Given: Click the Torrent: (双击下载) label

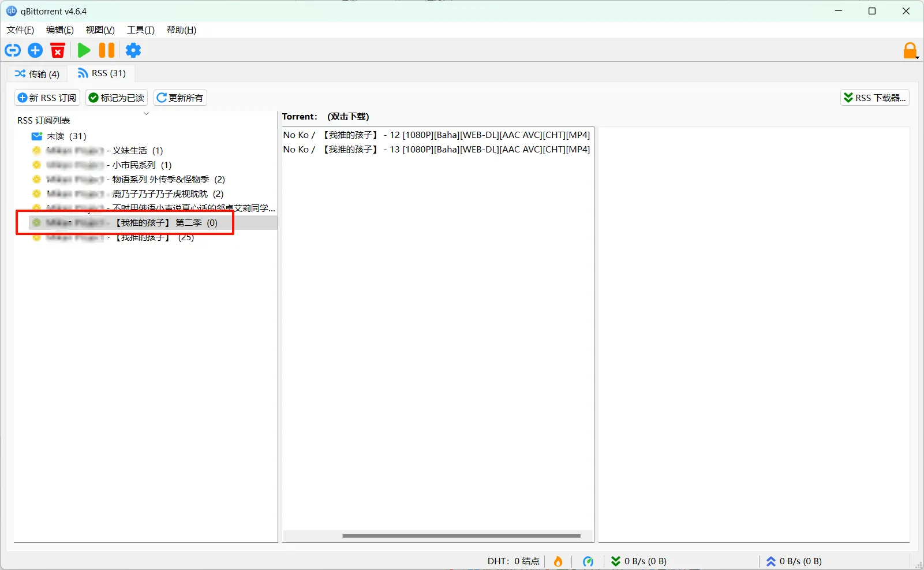Looking at the screenshot, I should click(326, 117).
